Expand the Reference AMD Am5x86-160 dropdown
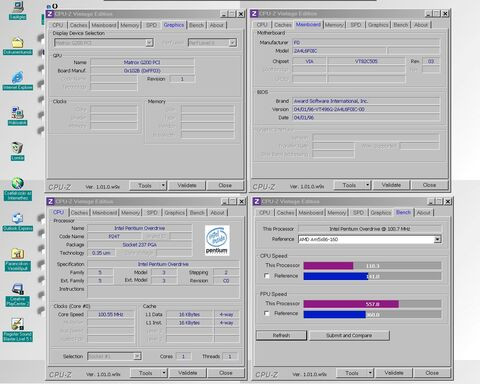Image resolution: width=480 pixels, height=384 pixels. click(x=438, y=239)
